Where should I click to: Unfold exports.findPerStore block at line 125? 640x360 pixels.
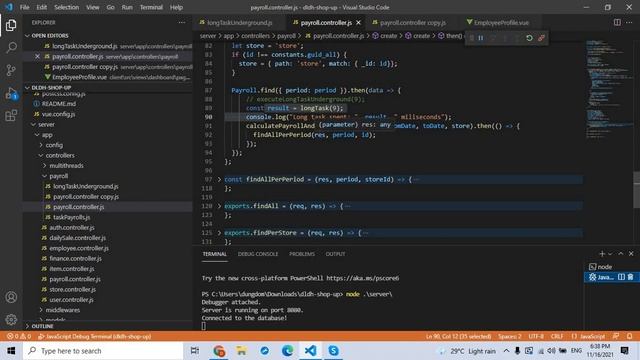(x=219, y=233)
